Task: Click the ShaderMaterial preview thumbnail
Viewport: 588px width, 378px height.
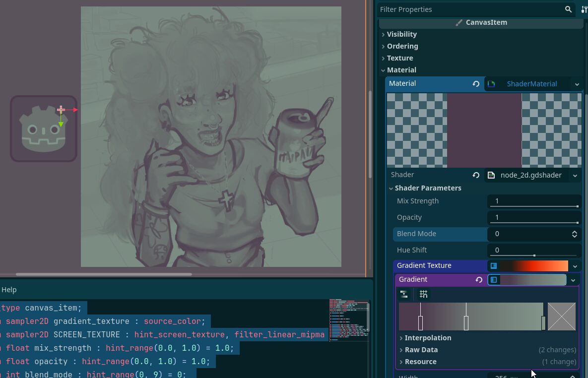Action: point(484,130)
